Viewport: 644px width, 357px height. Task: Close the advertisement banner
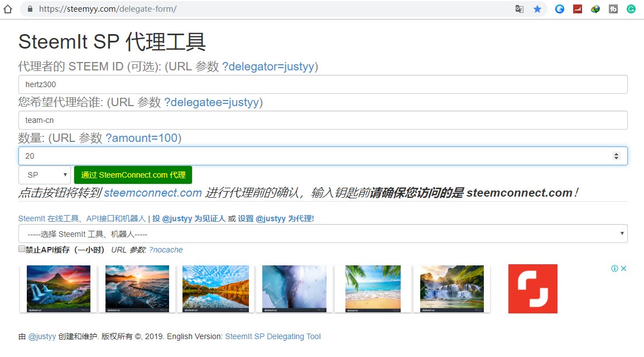(x=623, y=269)
